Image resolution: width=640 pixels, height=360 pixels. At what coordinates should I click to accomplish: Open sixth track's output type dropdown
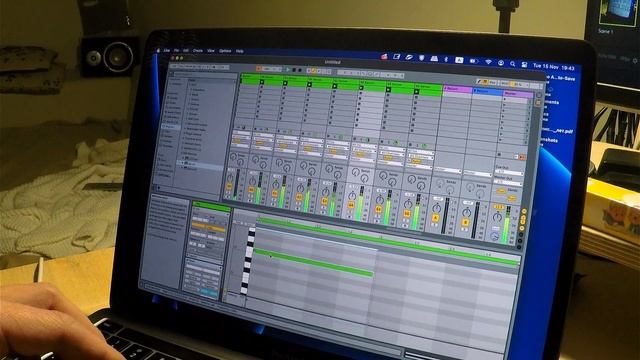click(362, 160)
